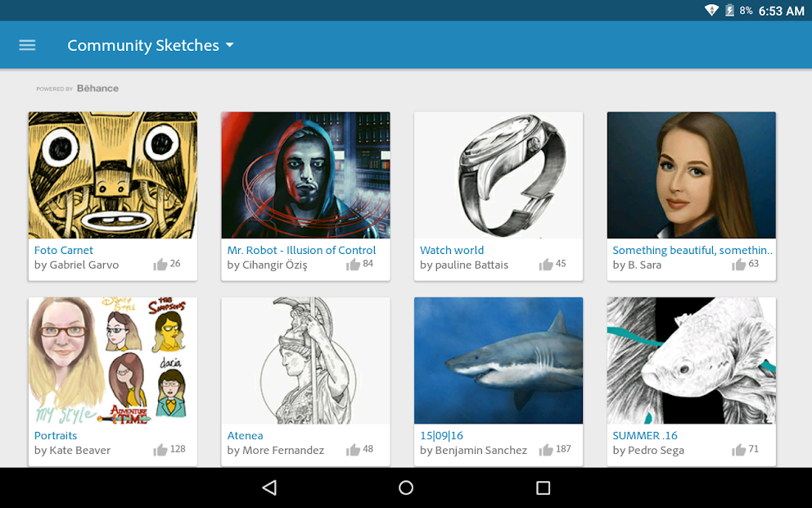Open the navigation drawer hamburger menu
Viewport: 812px width, 508px height.
(x=27, y=45)
